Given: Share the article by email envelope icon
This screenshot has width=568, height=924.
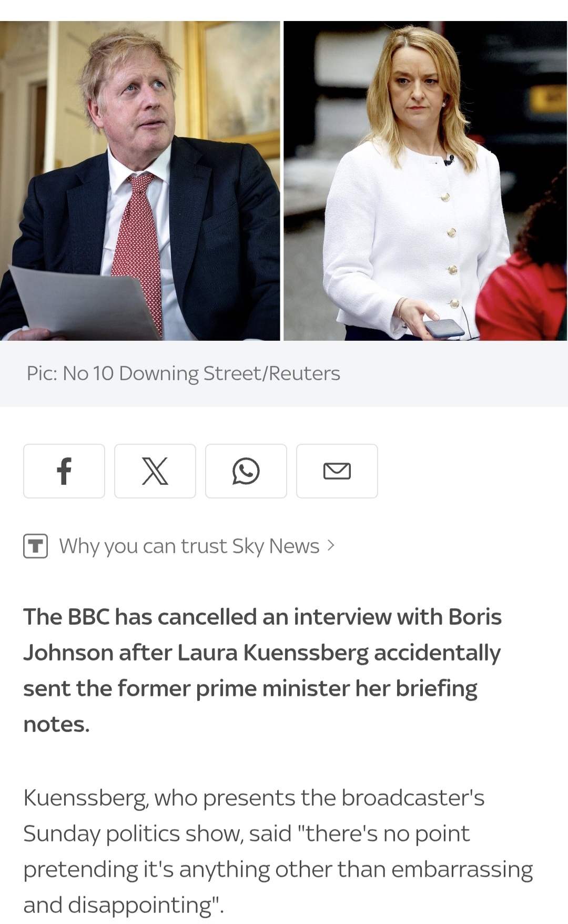Looking at the screenshot, I should pos(337,471).
